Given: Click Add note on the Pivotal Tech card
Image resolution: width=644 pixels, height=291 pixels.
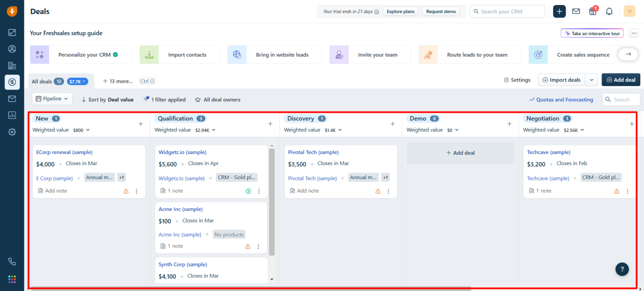Looking at the screenshot, I should point(304,191).
